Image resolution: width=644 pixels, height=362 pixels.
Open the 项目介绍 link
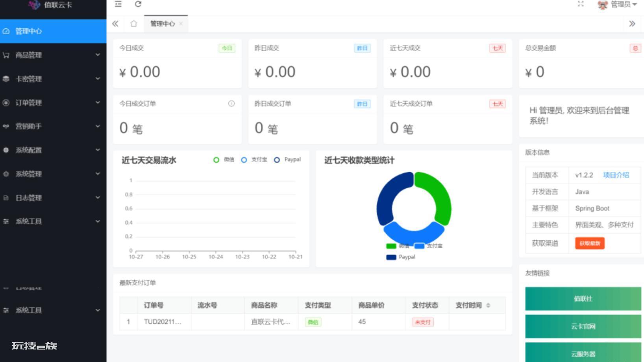(616, 175)
